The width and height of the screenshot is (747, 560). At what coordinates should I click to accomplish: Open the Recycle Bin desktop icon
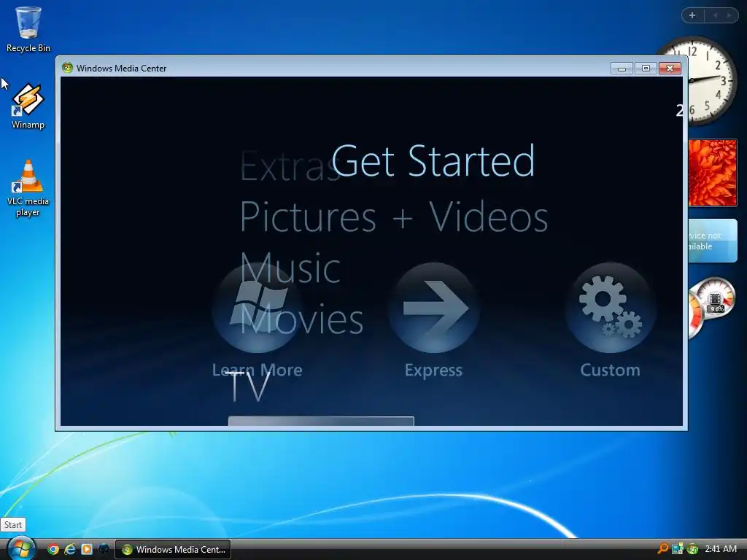tap(28, 29)
